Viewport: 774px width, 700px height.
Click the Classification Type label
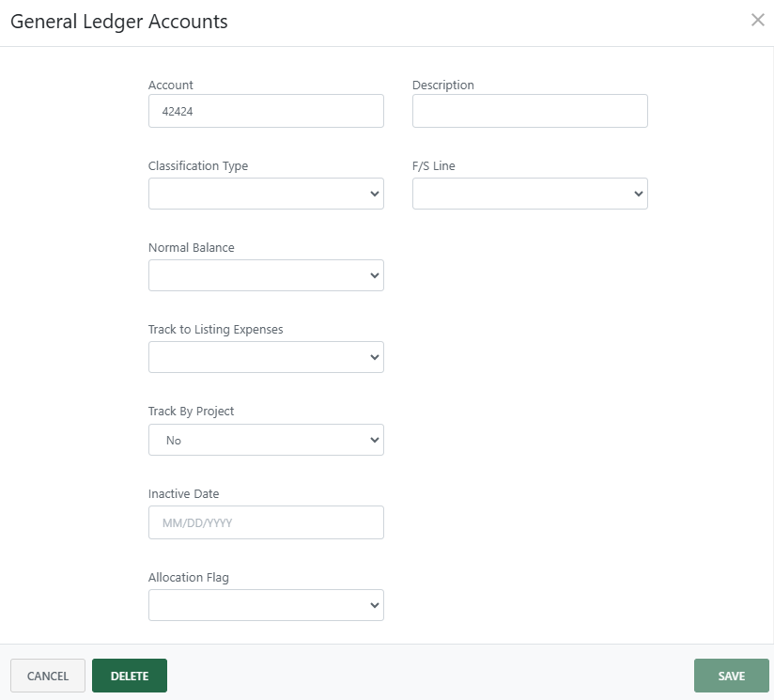coord(197,165)
